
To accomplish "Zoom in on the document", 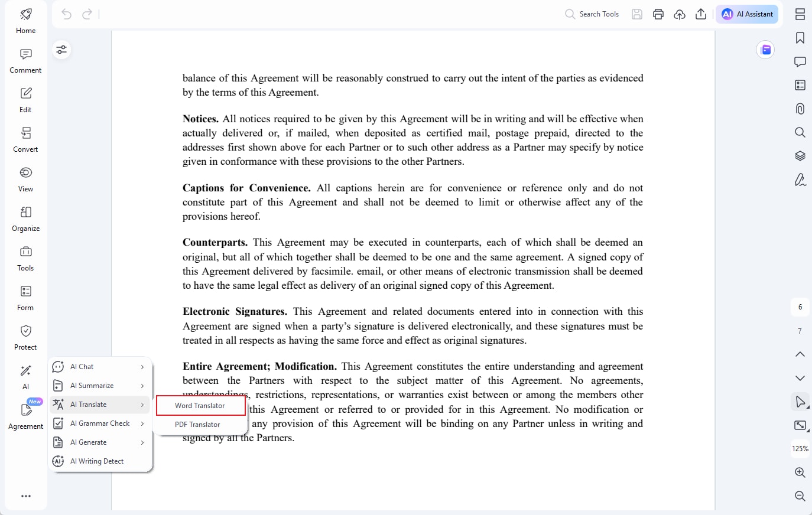I will pyautogui.click(x=800, y=472).
